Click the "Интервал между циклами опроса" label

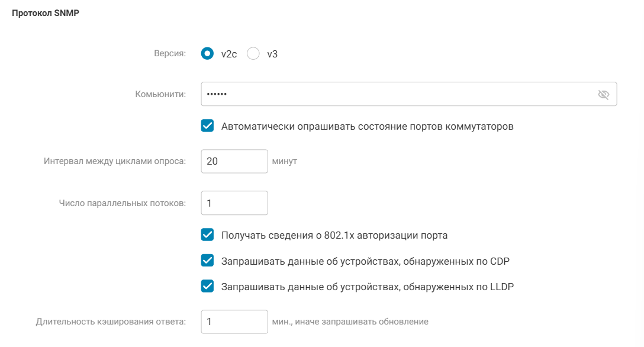pyautogui.click(x=115, y=161)
